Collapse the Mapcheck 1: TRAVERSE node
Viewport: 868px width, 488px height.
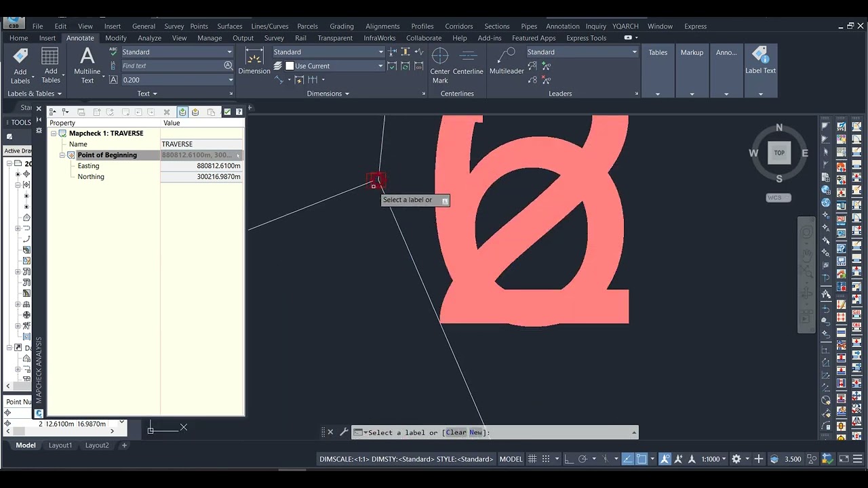point(54,134)
